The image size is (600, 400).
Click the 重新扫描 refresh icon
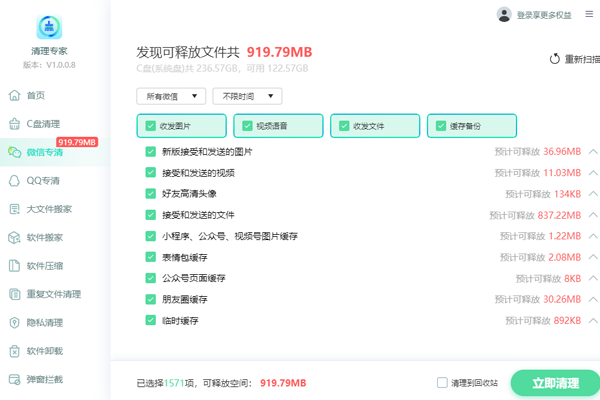pyautogui.click(x=554, y=59)
